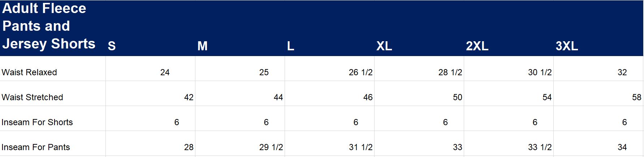644x157 pixels.
Task: Select the 'Waist Stretched' row label
Action: click(32, 97)
